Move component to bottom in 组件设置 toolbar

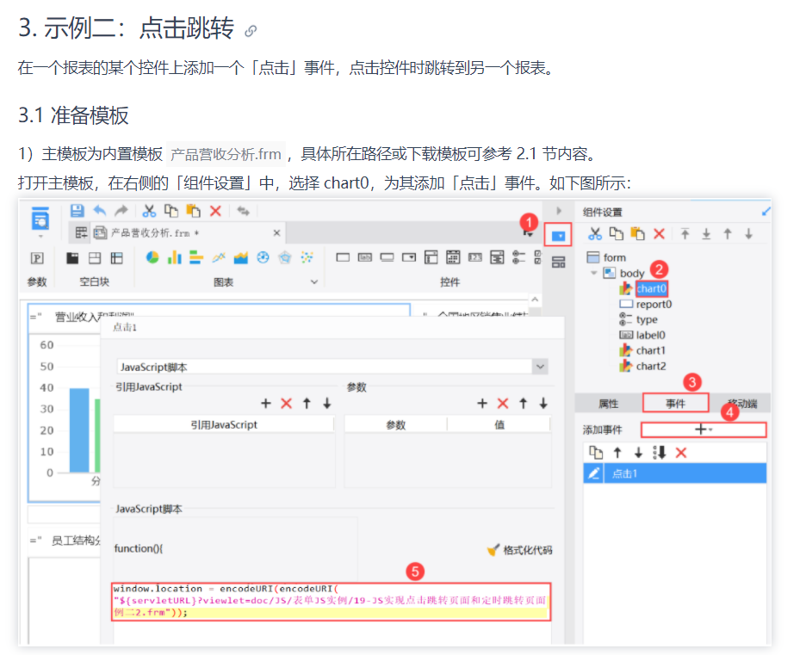(706, 234)
